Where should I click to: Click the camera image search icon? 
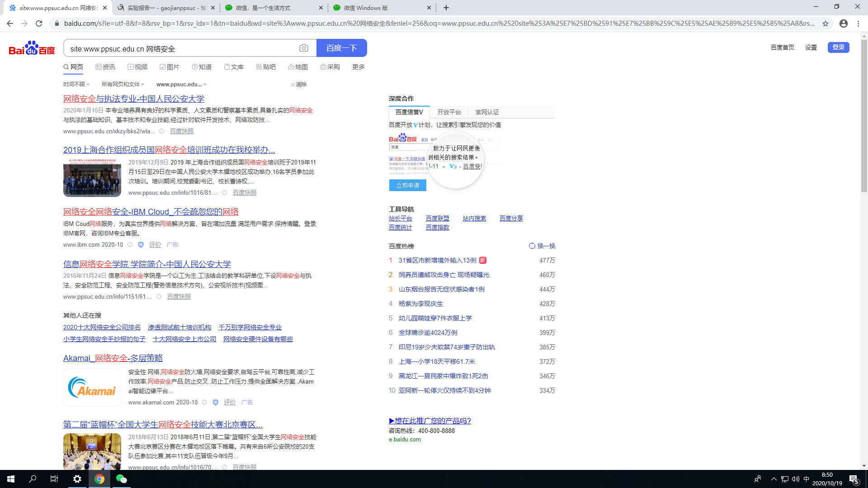coord(304,48)
